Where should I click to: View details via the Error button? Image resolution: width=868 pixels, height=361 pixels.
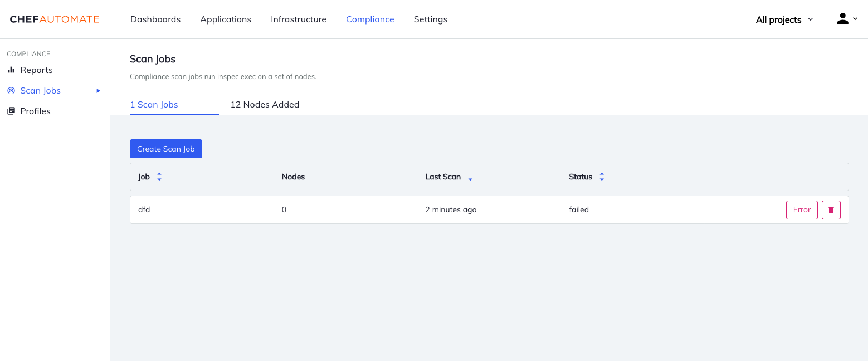point(801,209)
